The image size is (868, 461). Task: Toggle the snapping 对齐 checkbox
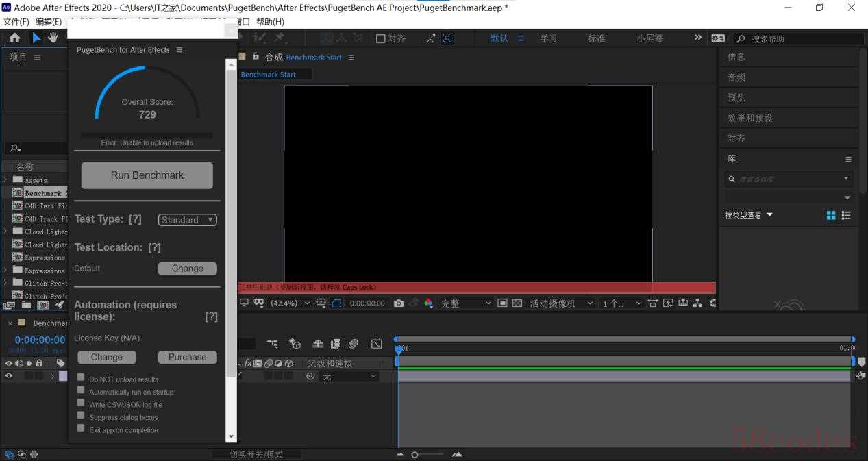click(381, 38)
